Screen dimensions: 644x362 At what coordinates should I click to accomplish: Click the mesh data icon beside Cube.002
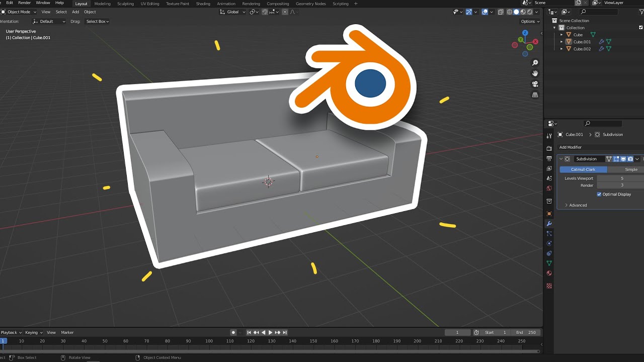click(x=608, y=49)
